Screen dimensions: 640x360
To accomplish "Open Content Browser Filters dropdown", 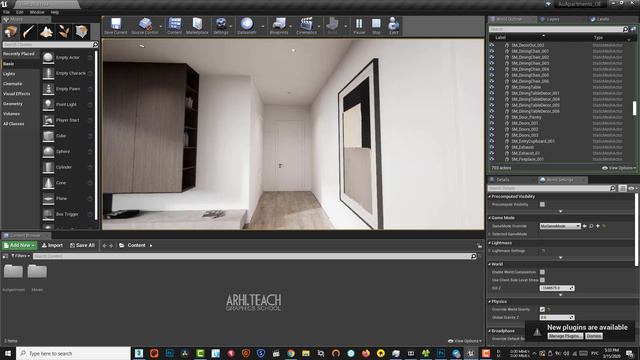I will [21, 256].
